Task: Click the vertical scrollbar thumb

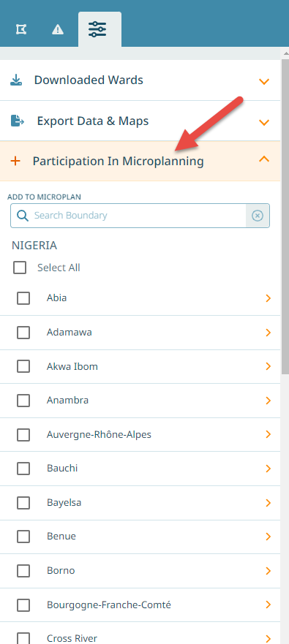Action: 285,216
